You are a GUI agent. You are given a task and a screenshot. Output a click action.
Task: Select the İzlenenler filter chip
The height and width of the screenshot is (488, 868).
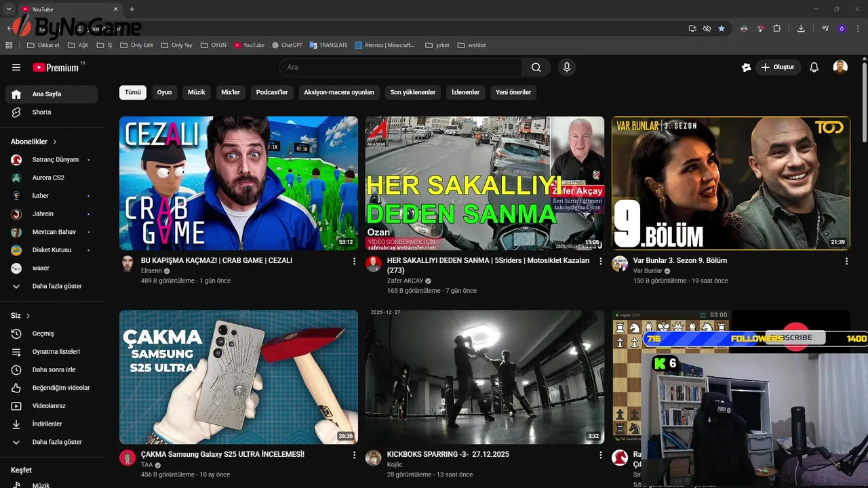coord(465,92)
